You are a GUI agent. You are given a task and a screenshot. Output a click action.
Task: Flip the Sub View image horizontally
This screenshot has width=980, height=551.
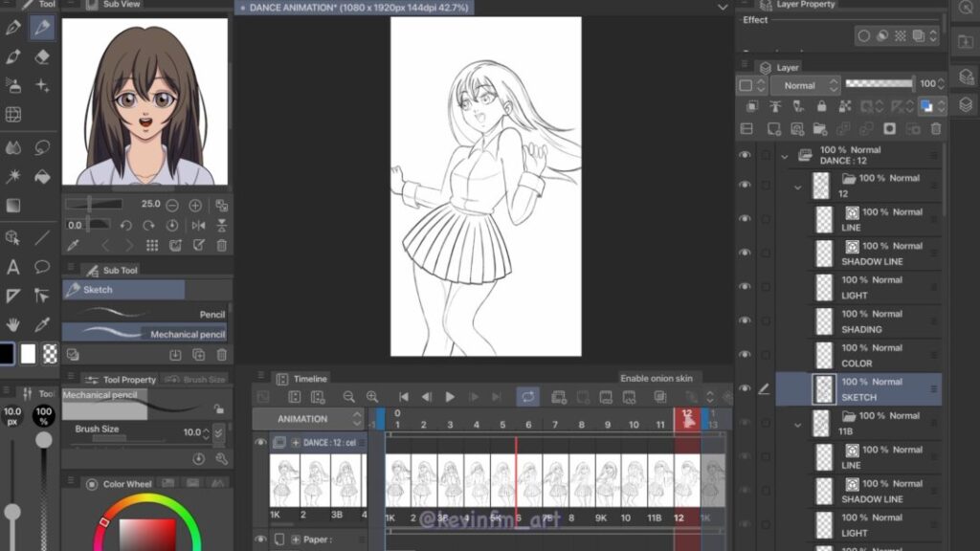(x=199, y=226)
